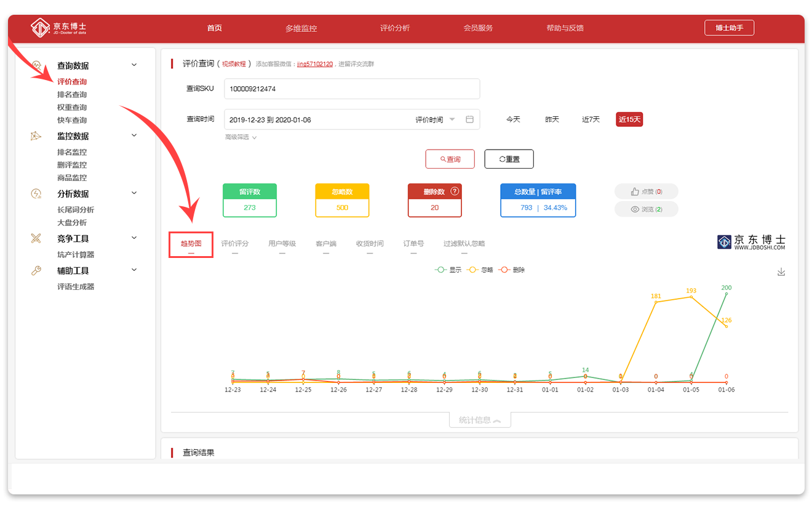Image resolution: width=812 pixels, height=511 pixels.
Task: Switch to the 客户端 tab
Action: 326,244
